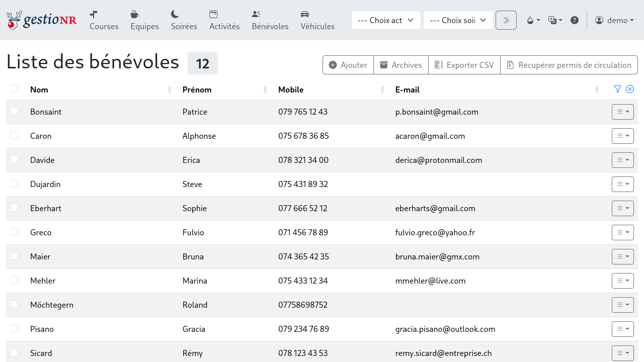Open the language translation icon menu
Screen dimensions: 644x362
point(555,20)
